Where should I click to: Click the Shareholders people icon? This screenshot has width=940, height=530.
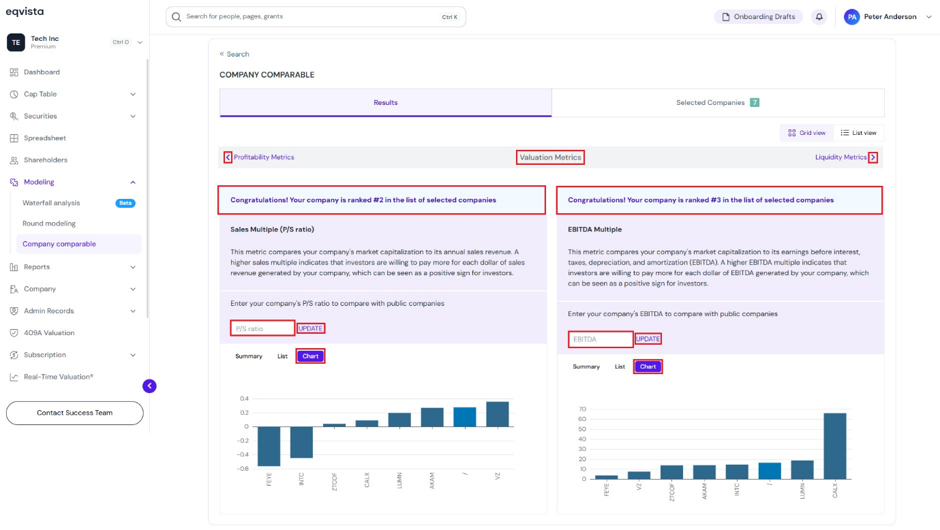pyautogui.click(x=14, y=160)
